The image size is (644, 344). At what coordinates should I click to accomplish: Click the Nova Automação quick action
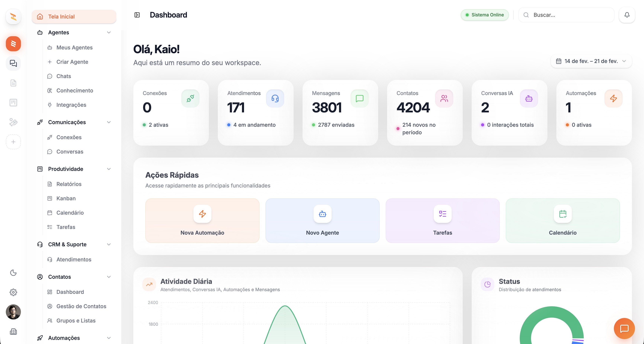click(x=202, y=220)
